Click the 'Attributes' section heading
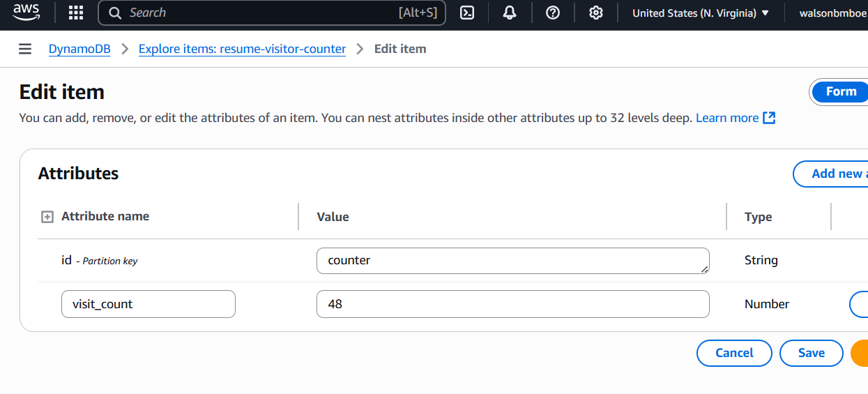The height and width of the screenshot is (394, 868). click(x=78, y=174)
